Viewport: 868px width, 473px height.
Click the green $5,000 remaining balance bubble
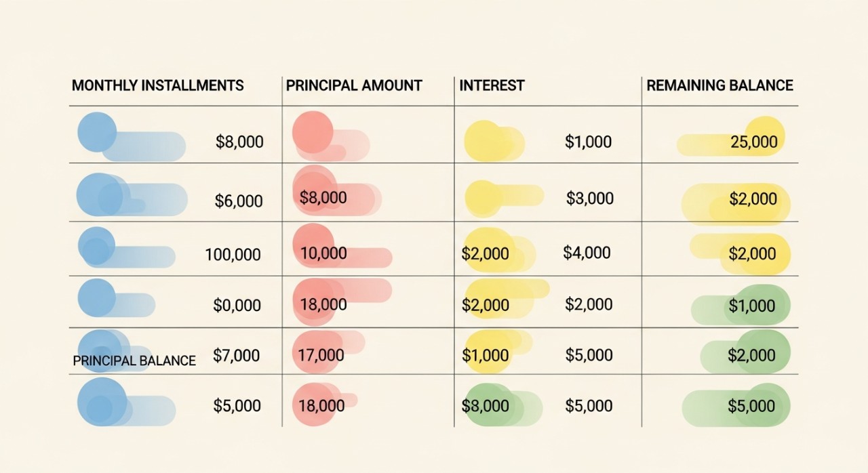pos(751,406)
